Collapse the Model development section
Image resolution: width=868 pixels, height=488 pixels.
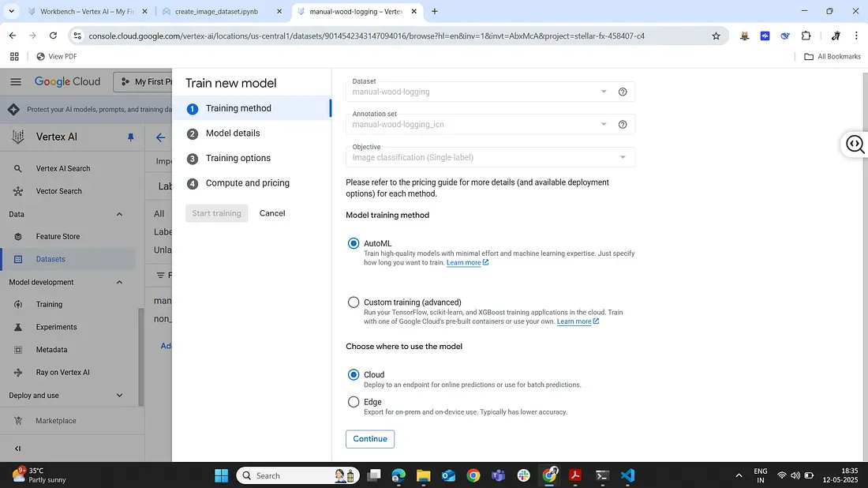coord(120,282)
